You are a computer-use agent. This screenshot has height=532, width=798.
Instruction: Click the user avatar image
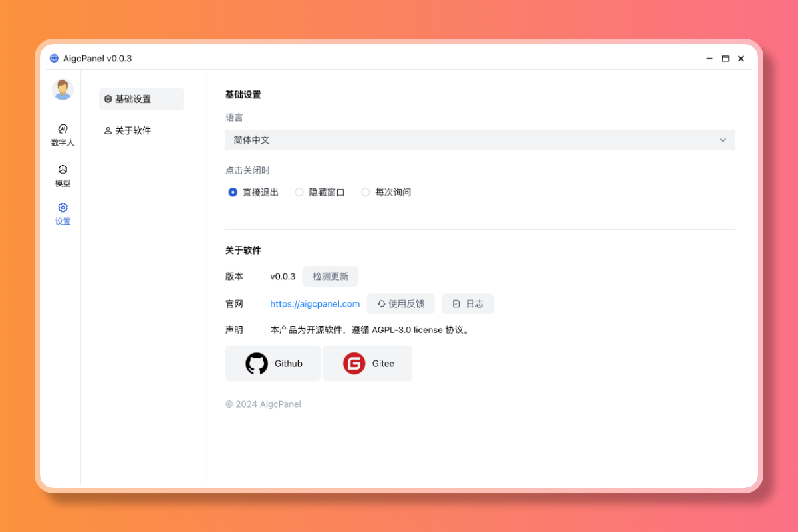pyautogui.click(x=63, y=89)
